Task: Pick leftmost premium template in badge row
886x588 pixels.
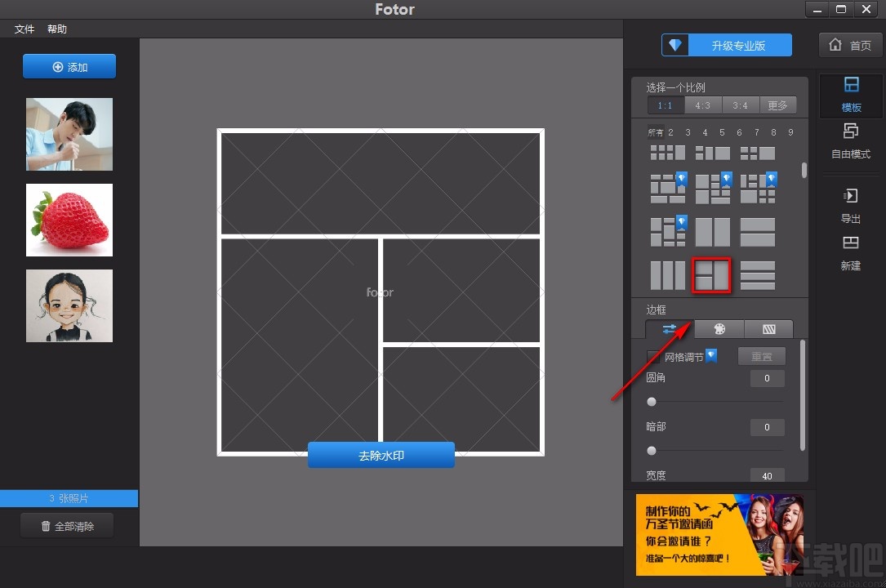Action: [668, 189]
